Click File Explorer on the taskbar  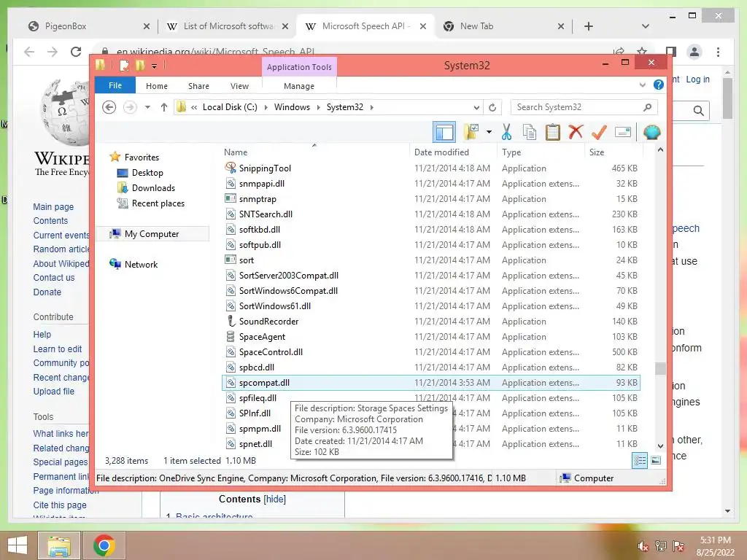pyautogui.click(x=58, y=545)
